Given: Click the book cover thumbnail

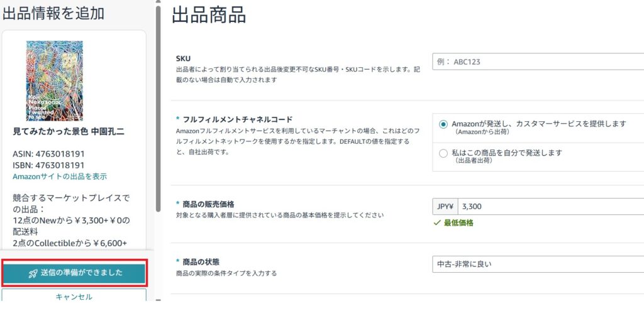Looking at the screenshot, I should coord(54,81).
